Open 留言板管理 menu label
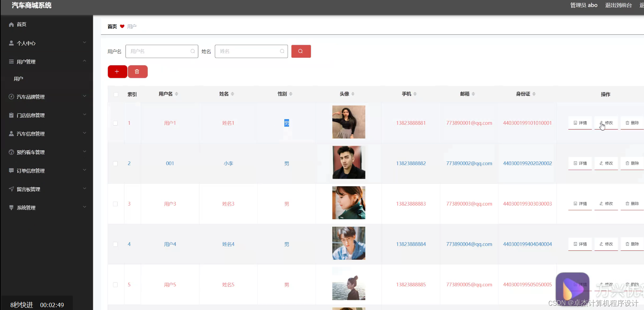 click(28, 189)
